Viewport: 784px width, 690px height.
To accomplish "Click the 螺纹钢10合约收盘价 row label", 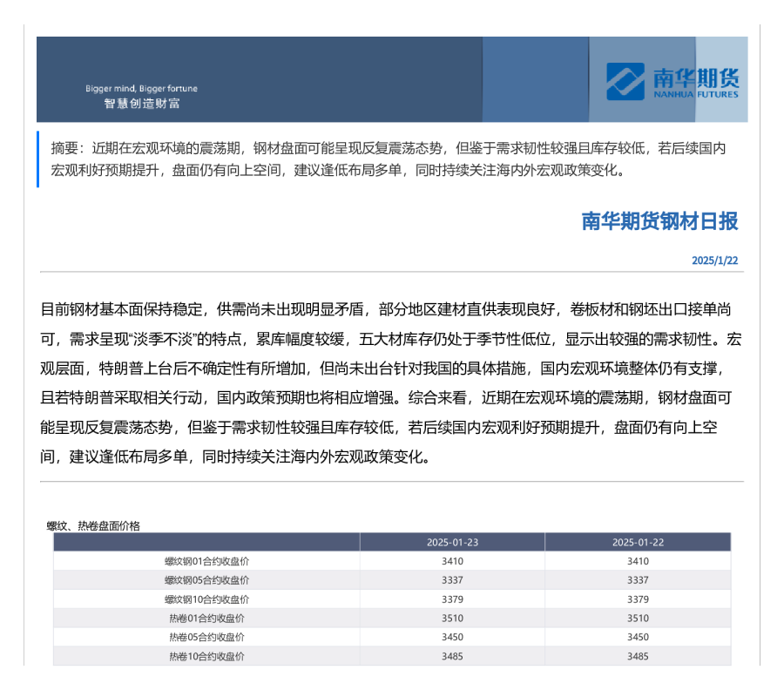I will pos(206,599).
